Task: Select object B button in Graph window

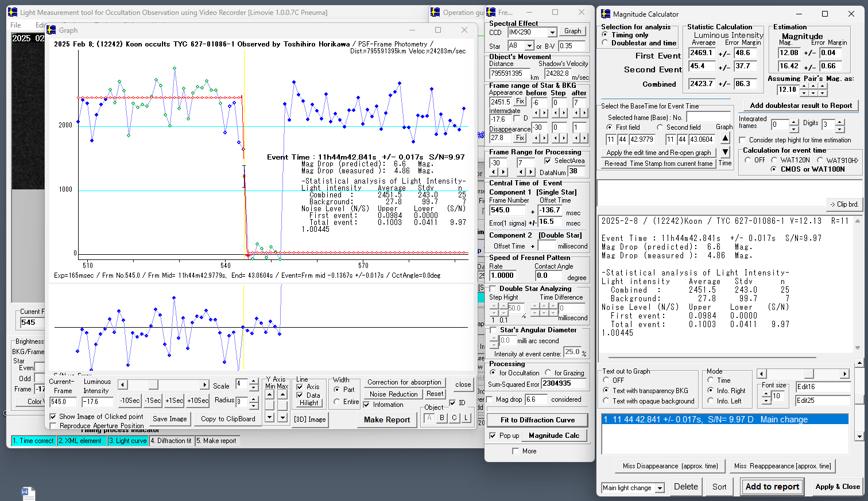Action: [x=441, y=418]
